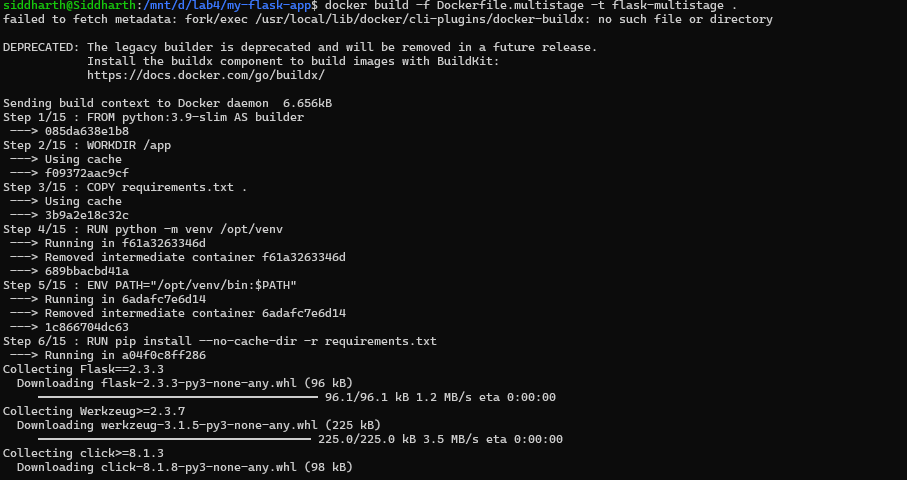Viewport: 907px width, 480px height.
Task: Click the 'failed to fetch metadata' error line
Action: 387,19
